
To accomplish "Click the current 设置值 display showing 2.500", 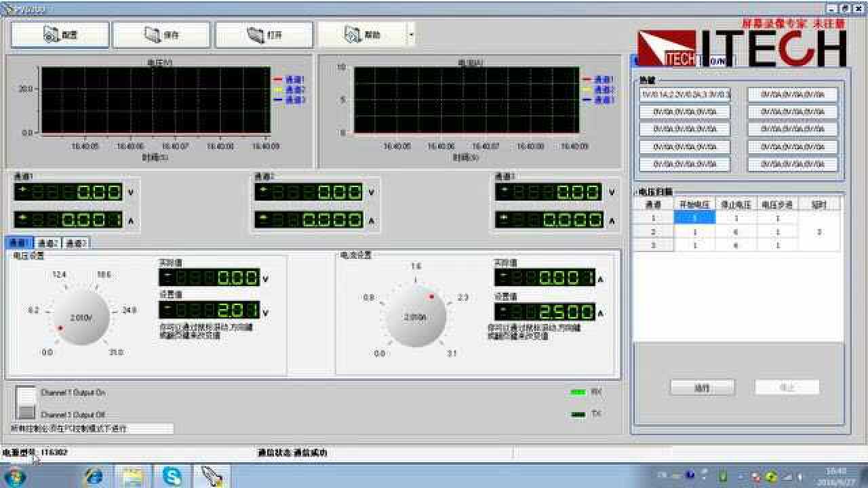I will (x=545, y=312).
